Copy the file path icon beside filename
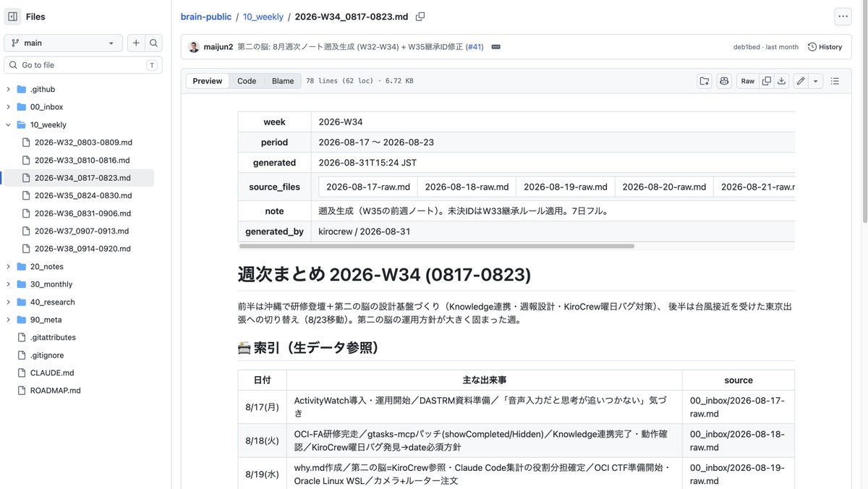The height and width of the screenshot is (489, 868). (420, 17)
